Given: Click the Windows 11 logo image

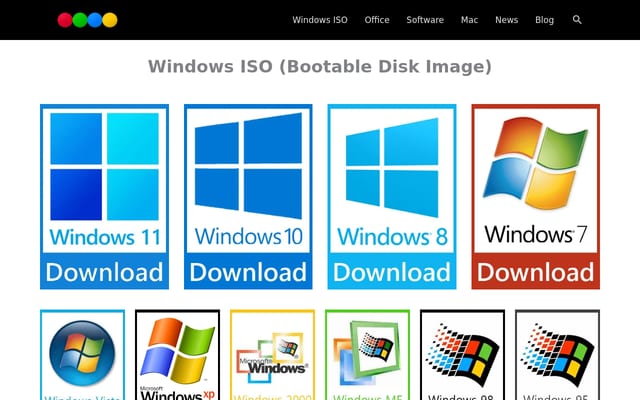Looking at the screenshot, I should (104, 167).
